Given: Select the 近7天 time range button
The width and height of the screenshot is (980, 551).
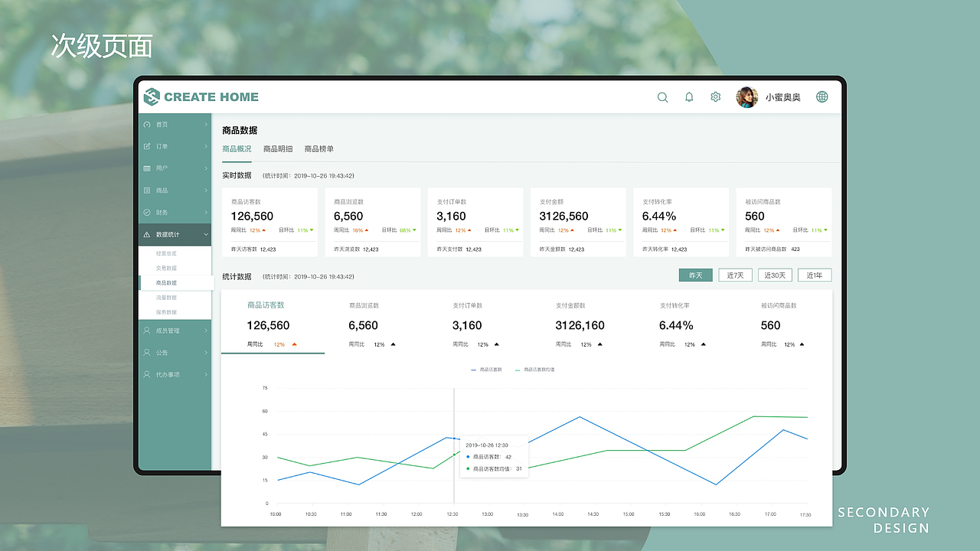Looking at the screenshot, I should (x=735, y=275).
